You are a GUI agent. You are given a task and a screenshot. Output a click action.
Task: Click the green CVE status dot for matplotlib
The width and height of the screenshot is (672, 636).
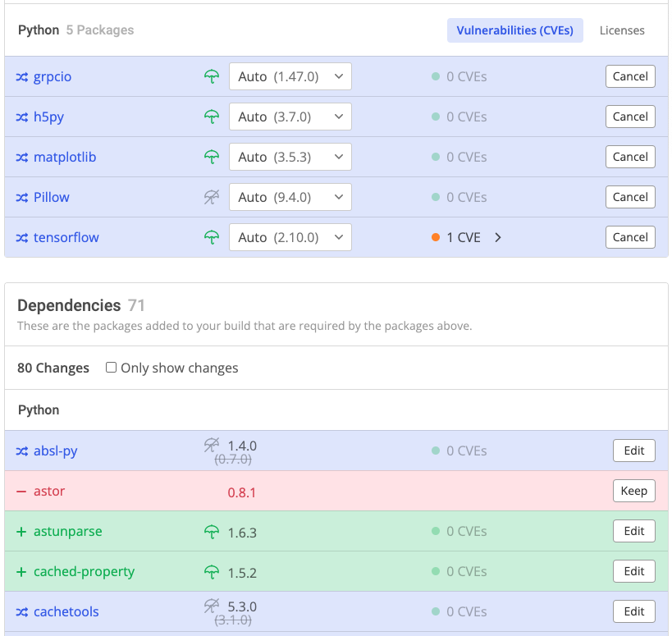click(435, 157)
